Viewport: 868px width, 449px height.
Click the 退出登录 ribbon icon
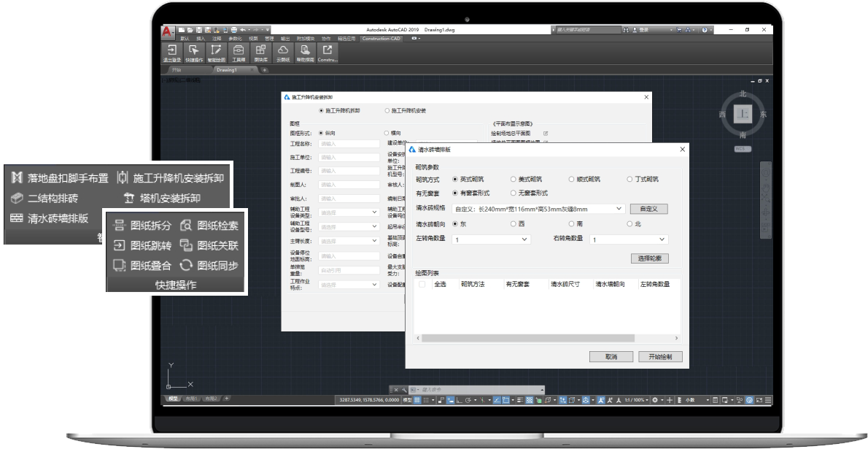(x=172, y=52)
